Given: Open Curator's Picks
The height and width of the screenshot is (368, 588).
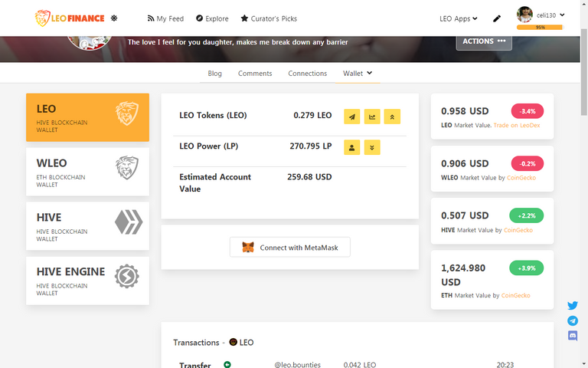Looking at the screenshot, I should click(x=269, y=18).
